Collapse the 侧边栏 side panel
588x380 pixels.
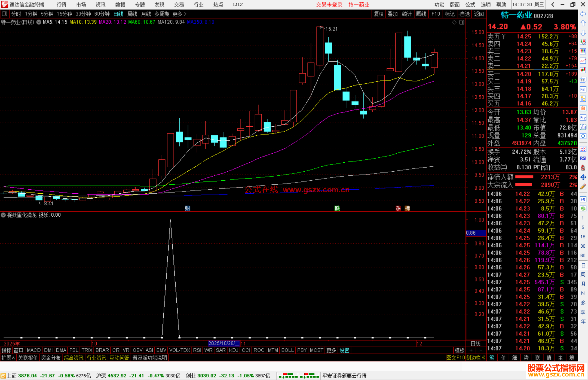[475, 358]
